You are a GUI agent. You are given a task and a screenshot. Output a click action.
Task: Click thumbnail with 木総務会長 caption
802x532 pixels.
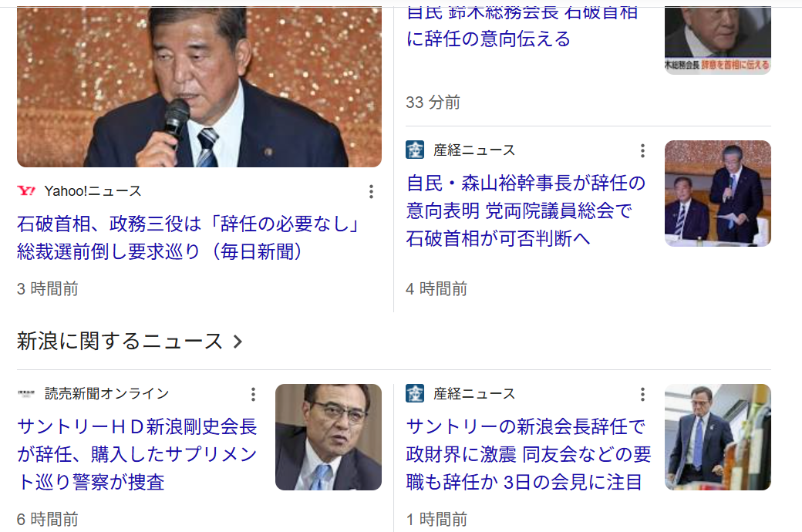click(718, 40)
